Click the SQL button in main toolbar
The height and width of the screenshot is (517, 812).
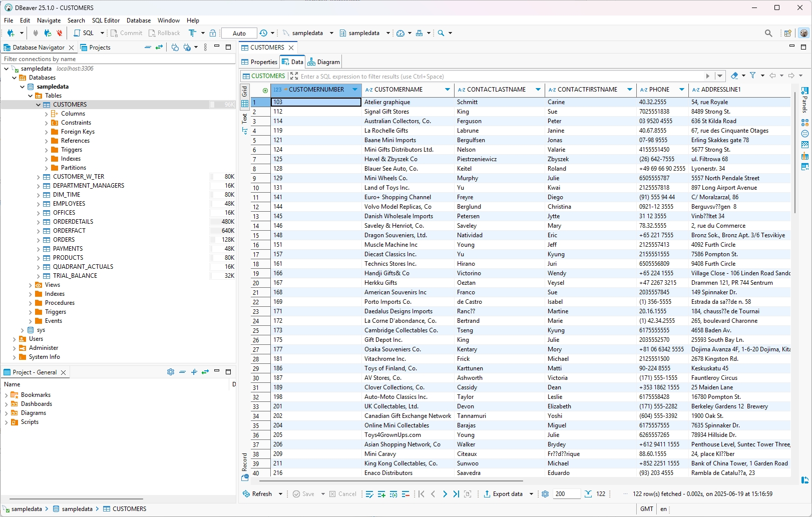(84, 33)
